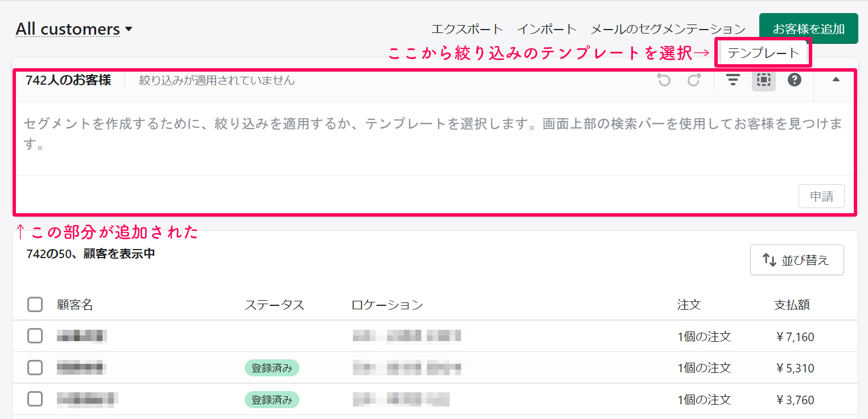The width and height of the screenshot is (868, 419).
Task: Click the 登録済み badge in the ¥5,310 row
Action: point(272,368)
